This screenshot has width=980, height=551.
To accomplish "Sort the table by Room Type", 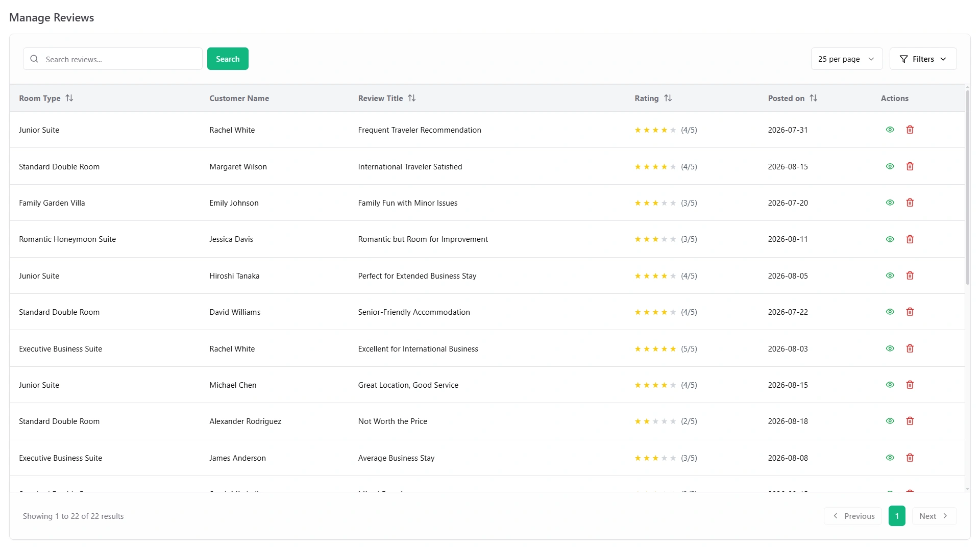I will coord(69,98).
